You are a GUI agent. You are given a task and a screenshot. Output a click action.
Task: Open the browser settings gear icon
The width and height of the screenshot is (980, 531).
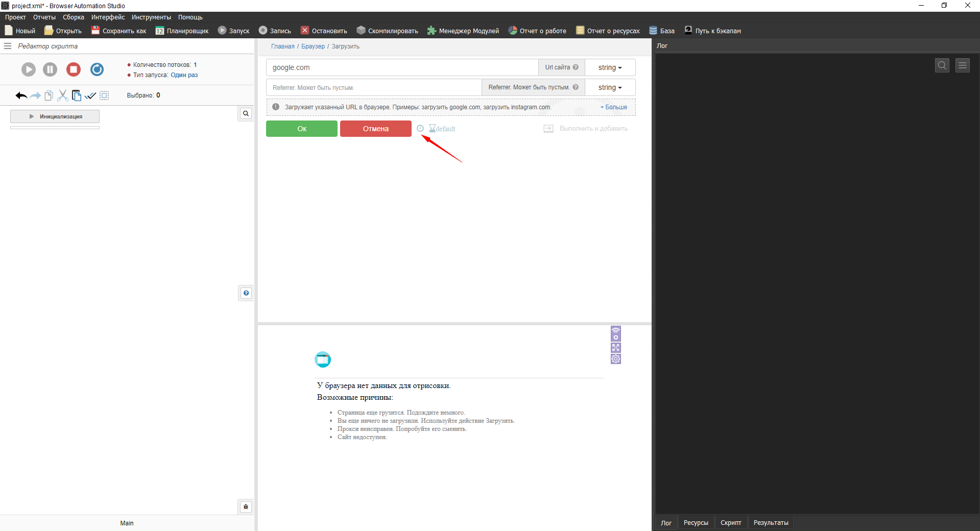click(616, 359)
